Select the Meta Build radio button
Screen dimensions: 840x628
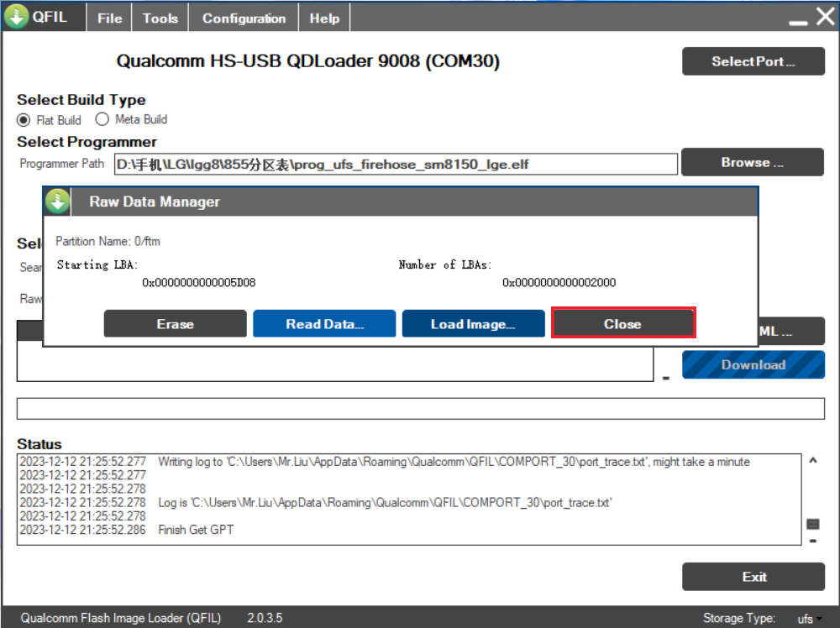(102, 119)
